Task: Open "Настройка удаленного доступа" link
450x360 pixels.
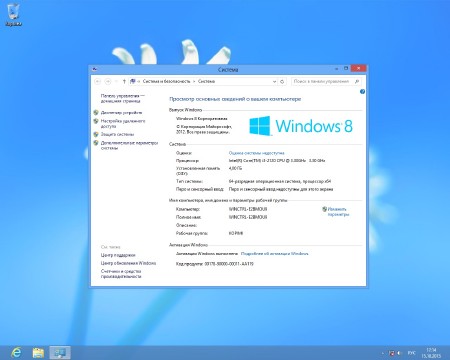Action: [x=123, y=124]
